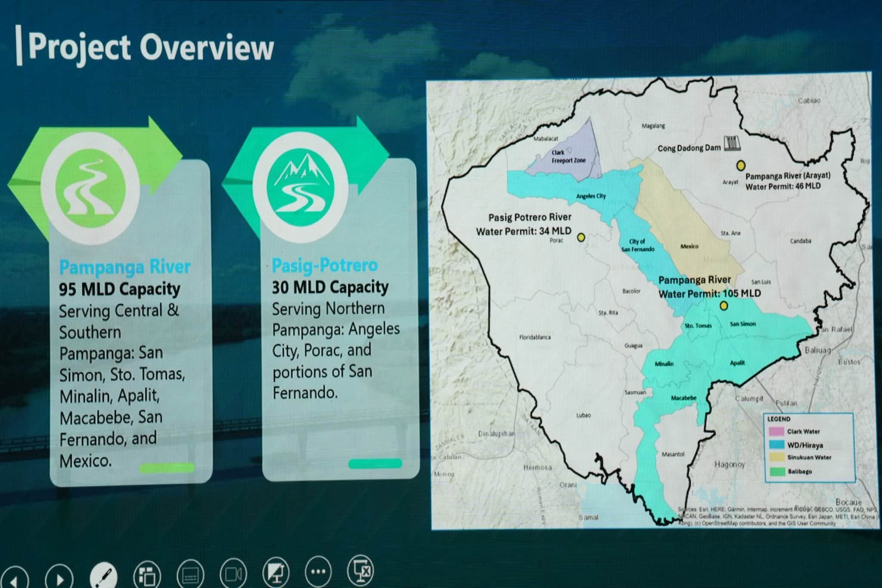Viewport: 882px width, 588px height.
Task: Open more slideshow options (three dots)
Action: tap(318, 571)
